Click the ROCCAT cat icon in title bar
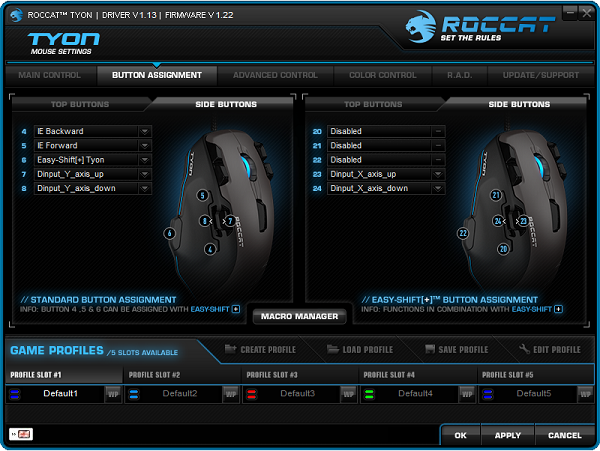This screenshot has width=600, height=451. (x=16, y=15)
